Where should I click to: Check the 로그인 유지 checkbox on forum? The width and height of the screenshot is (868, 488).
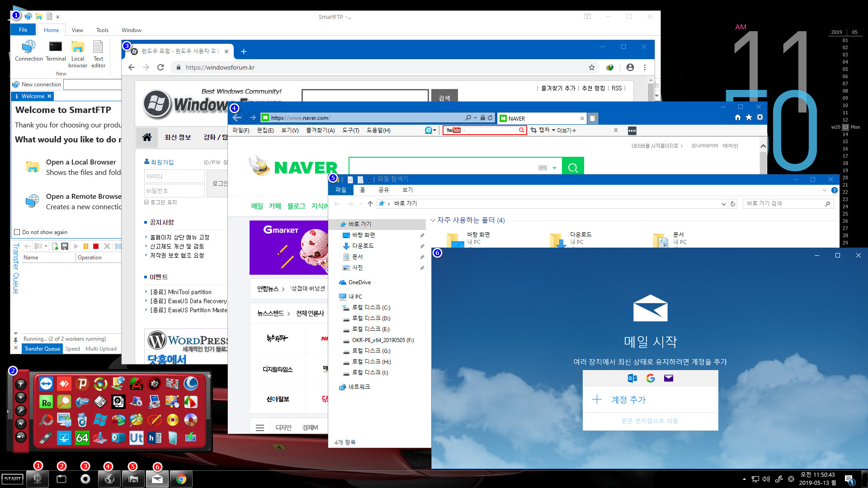(x=146, y=202)
